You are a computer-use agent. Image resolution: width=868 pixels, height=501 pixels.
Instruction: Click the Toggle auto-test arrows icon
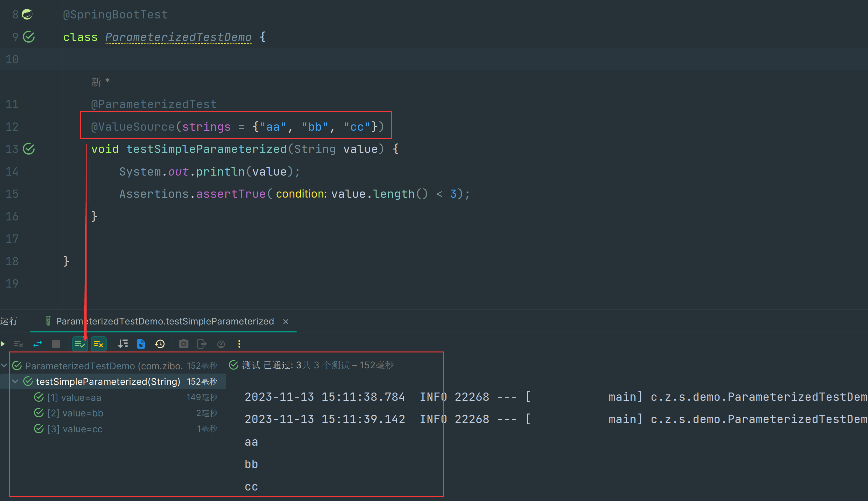point(37,344)
